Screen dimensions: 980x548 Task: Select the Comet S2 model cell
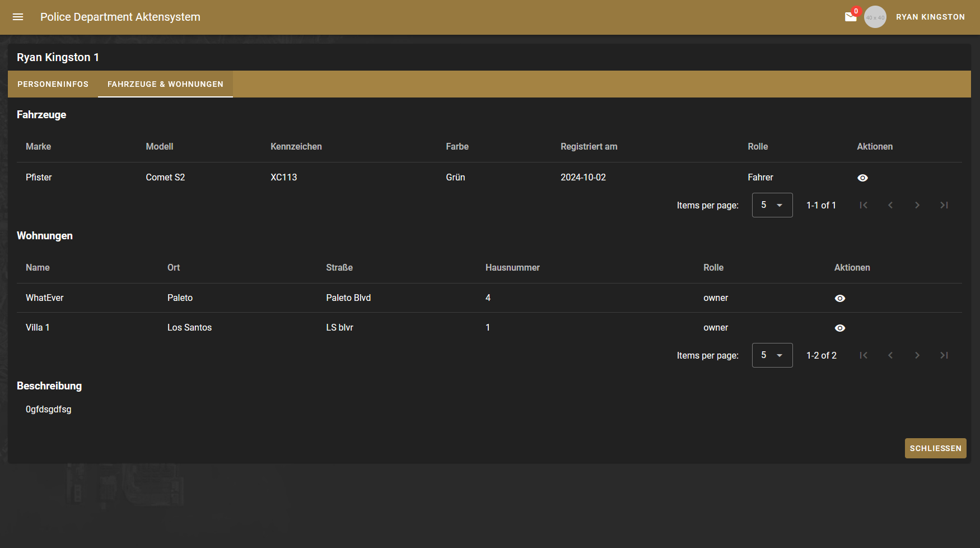click(x=165, y=177)
